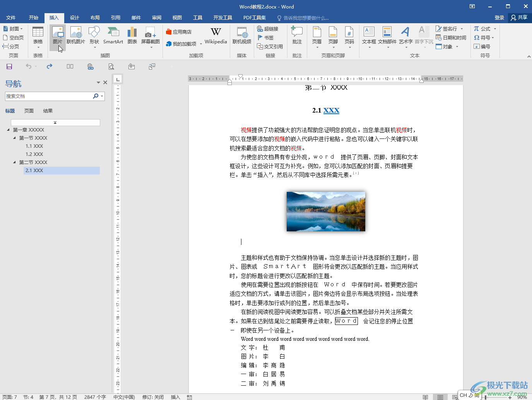Switch to the 开始 Home tab
Image resolution: width=532 pixels, height=400 pixels.
click(x=34, y=18)
